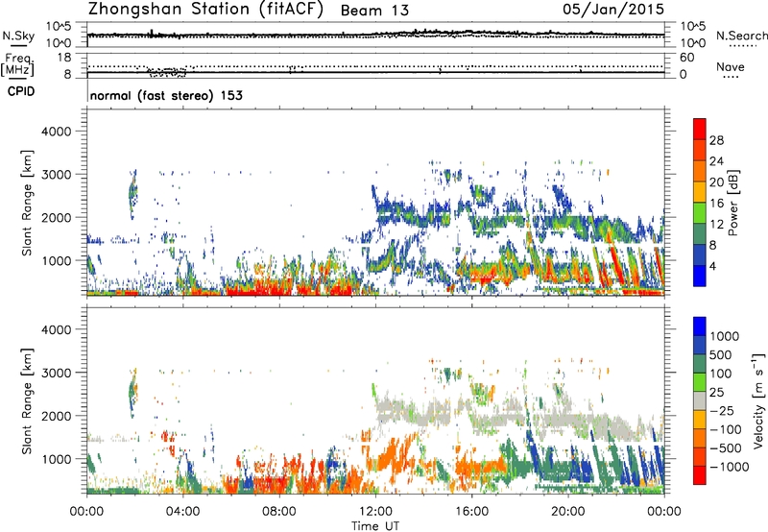Click the gray segment of velocity colorbar
The image size is (768, 532).
coord(700,401)
